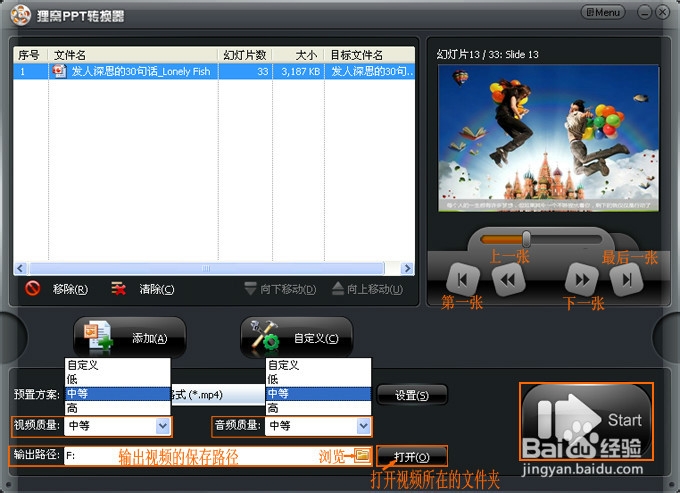680x493 pixels.
Task: Sort by 目标文件名 column header
Action: 369,55
